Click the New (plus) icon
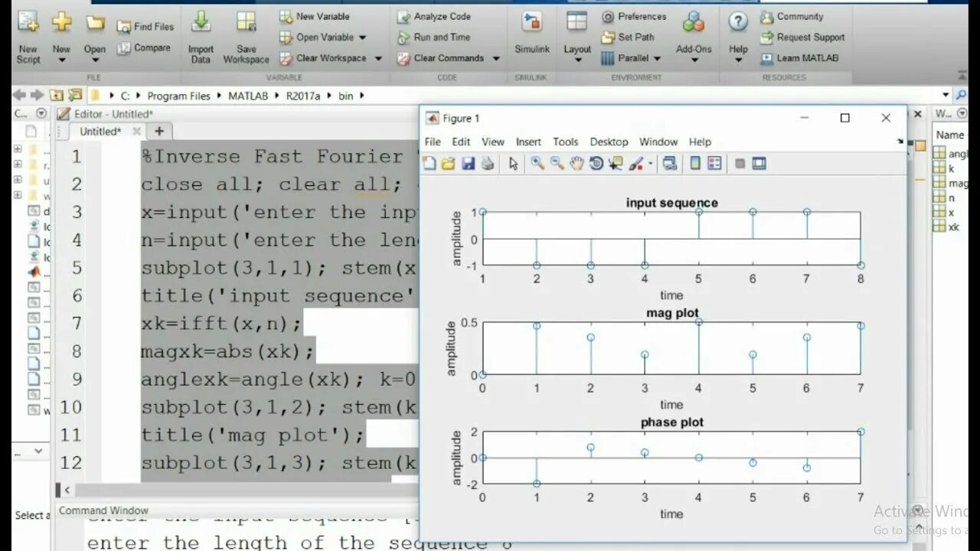Screen dimensions: 980x551 (x=61, y=23)
